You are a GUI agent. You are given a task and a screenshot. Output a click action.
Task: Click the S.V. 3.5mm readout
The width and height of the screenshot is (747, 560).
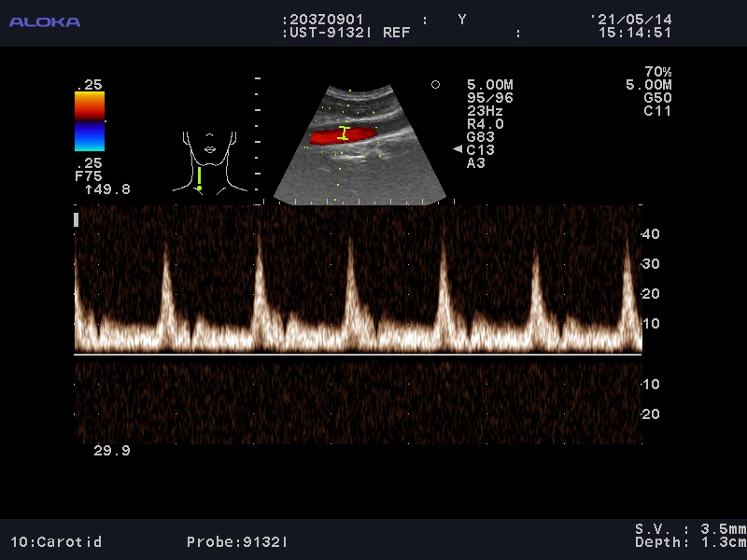691,529
